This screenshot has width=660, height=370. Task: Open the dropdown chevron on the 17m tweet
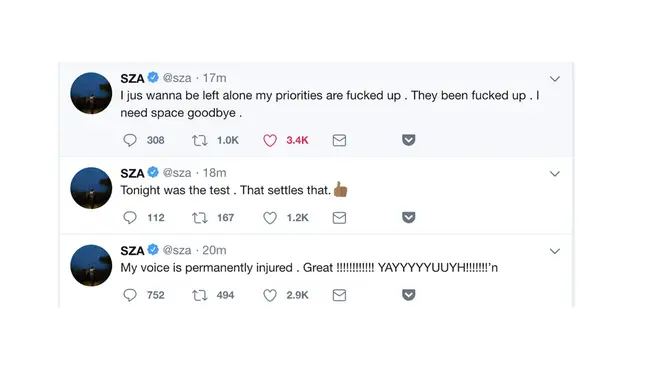click(555, 79)
